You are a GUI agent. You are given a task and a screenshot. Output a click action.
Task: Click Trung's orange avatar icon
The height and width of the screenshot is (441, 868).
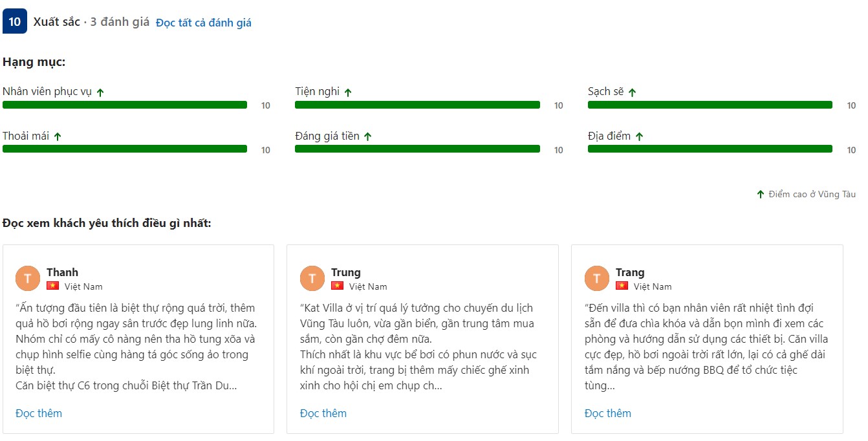click(312, 279)
